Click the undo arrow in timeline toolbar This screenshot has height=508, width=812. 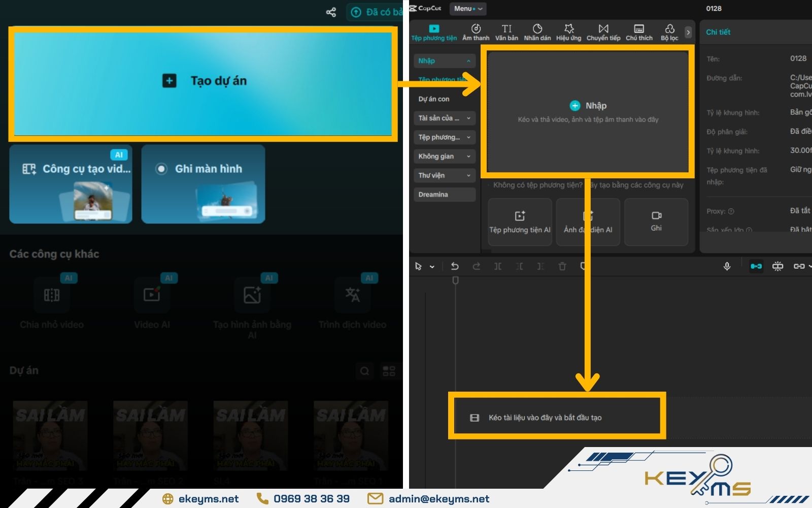point(455,266)
